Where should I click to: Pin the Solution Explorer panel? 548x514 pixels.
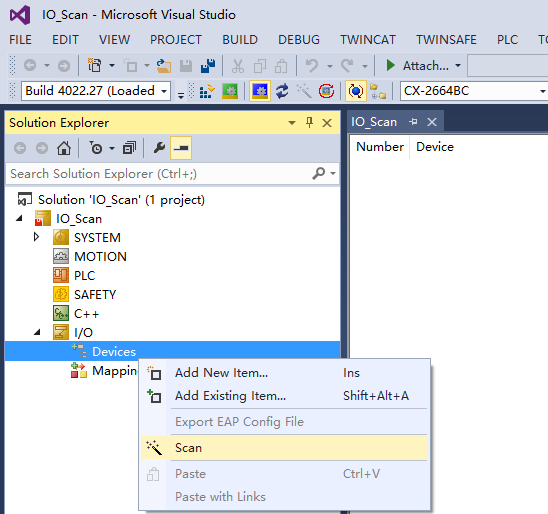pos(309,123)
